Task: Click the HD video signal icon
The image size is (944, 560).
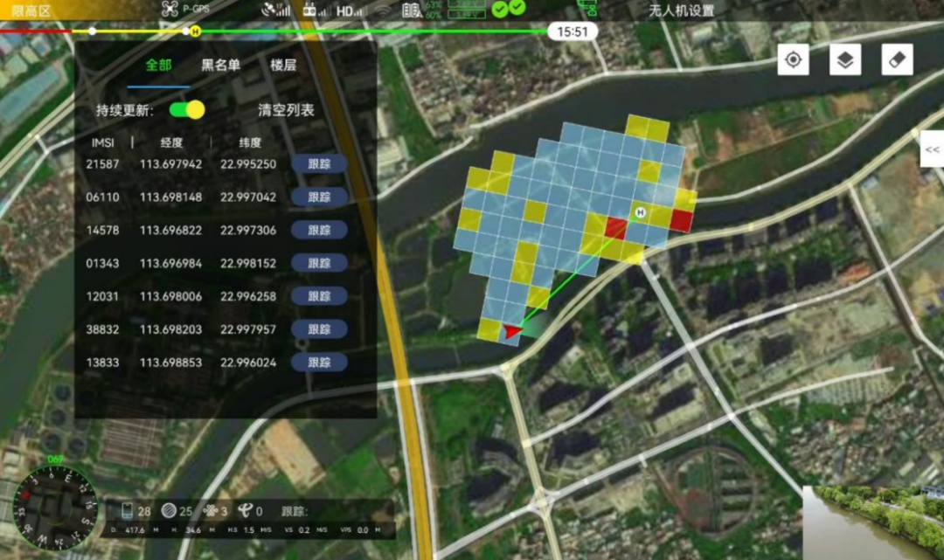Action: 349,10
